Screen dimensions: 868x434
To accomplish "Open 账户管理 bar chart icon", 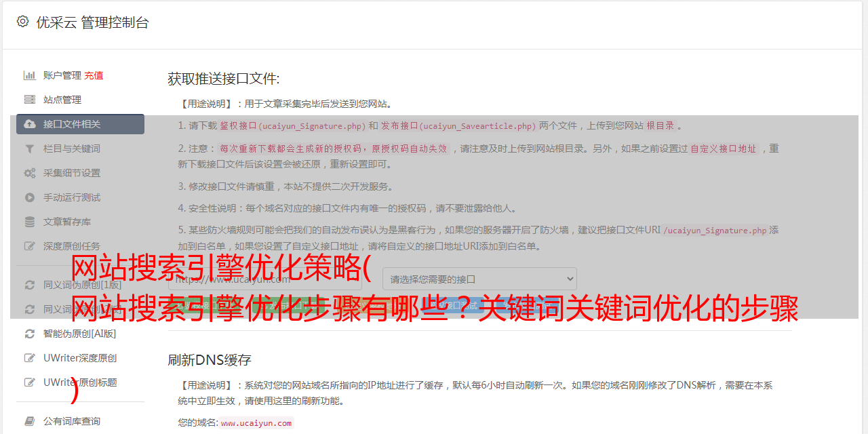I will pos(30,75).
